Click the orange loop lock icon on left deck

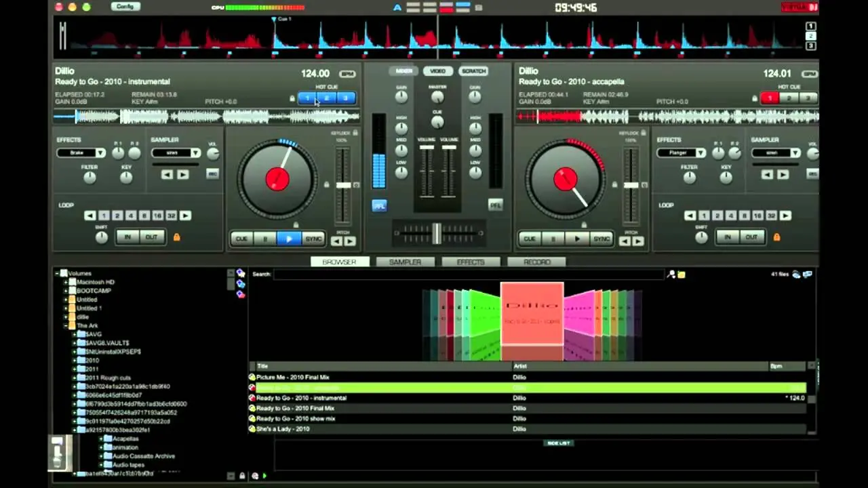(x=177, y=237)
